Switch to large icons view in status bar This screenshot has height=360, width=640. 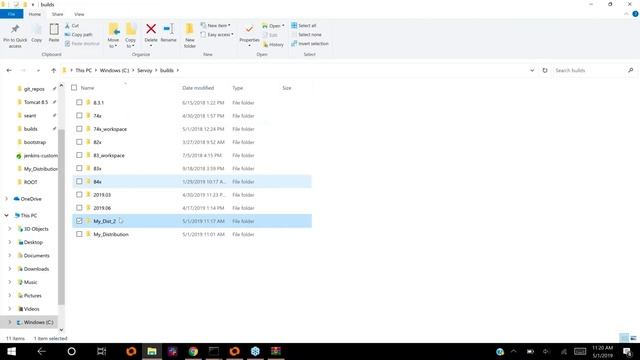[633, 338]
